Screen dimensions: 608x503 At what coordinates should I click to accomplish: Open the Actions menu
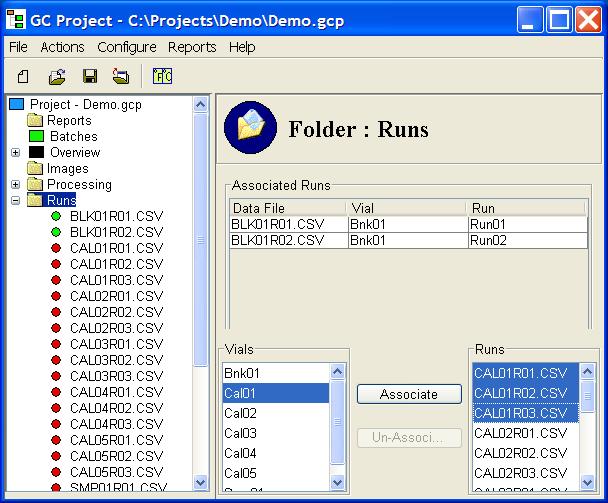coord(62,47)
